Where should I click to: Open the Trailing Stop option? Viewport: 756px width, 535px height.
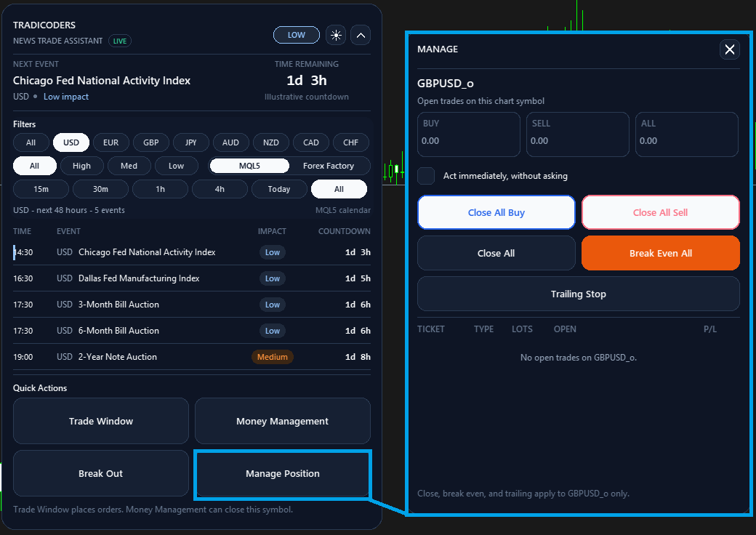coord(579,294)
